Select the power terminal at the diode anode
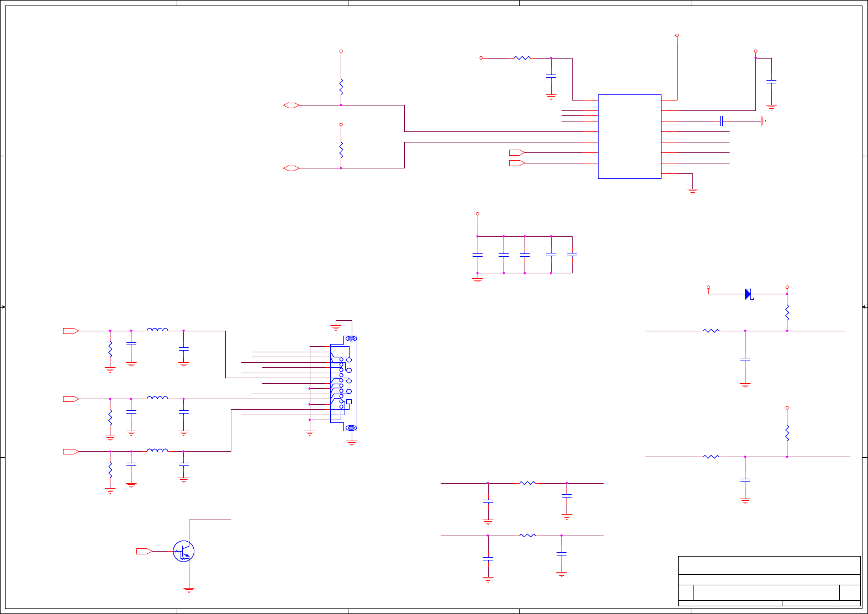The height and width of the screenshot is (614, 868). click(708, 287)
